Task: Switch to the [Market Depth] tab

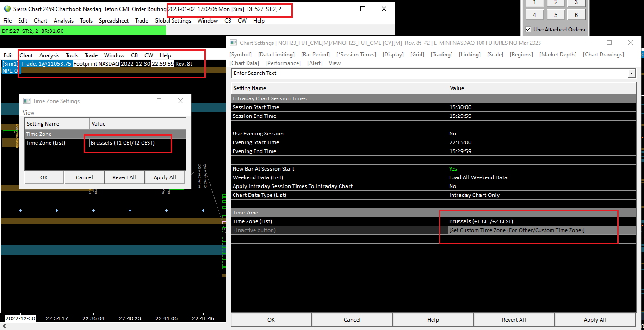Action: [x=558, y=55]
